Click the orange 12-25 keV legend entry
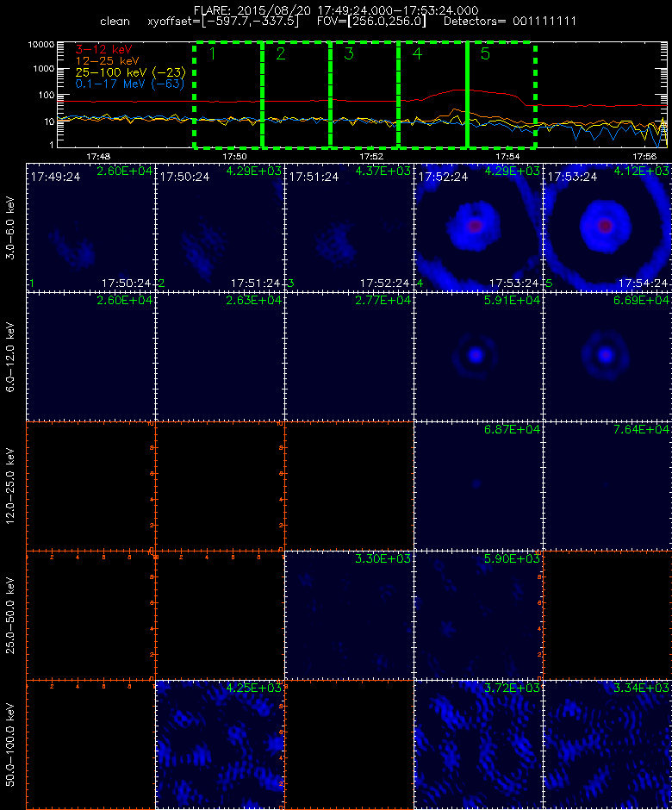Screen dimensions: 672x810 pos(107,61)
